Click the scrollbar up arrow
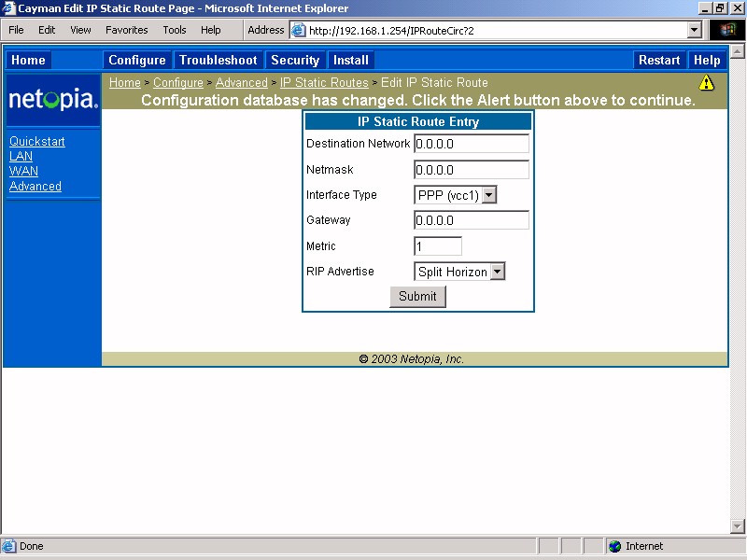This screenshot has width=747, height=560. click(x=737, y=51)
